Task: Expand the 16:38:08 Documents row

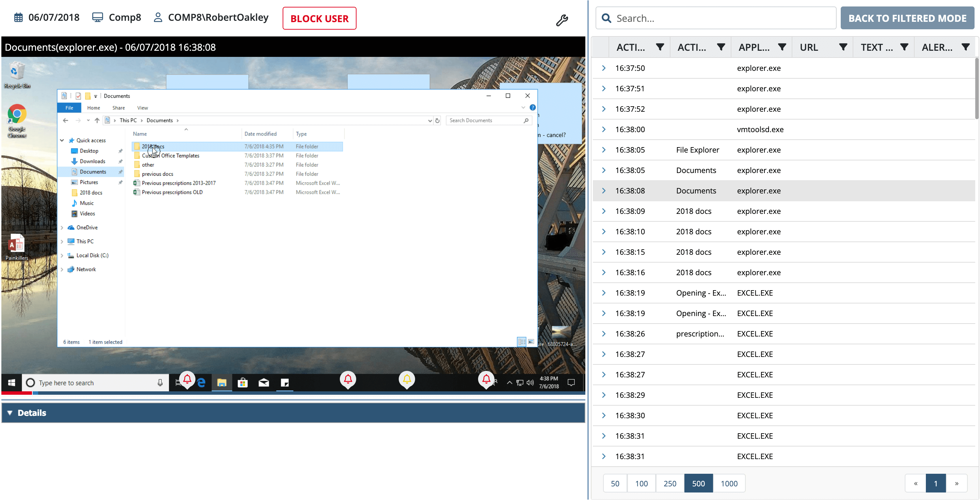Action: 604,191
